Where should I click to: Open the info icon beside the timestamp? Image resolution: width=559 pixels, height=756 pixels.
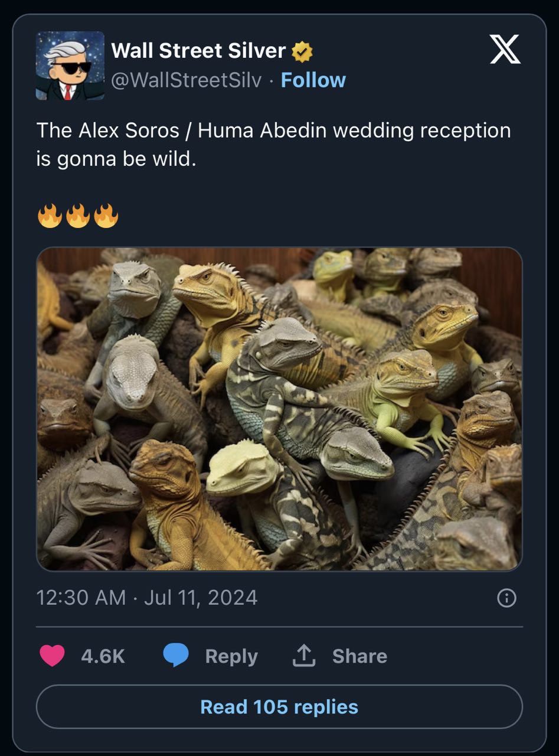coord(506,598)
